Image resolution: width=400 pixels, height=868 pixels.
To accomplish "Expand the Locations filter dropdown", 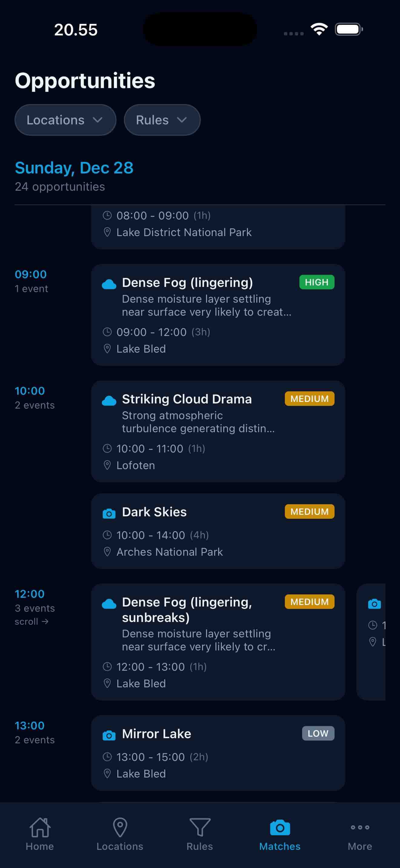I will (65, 120).
